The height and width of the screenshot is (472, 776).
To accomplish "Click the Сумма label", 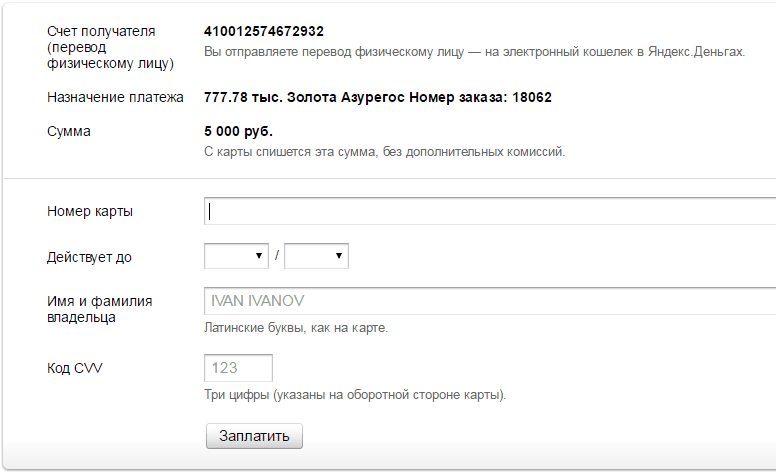I will point(69,132).
